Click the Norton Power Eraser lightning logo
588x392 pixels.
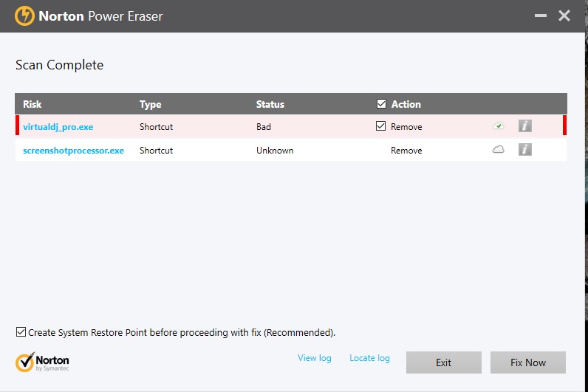pos(24,16)
